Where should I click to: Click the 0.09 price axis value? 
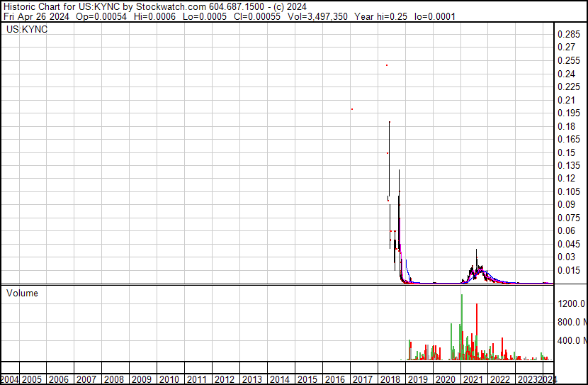(567, 204)
